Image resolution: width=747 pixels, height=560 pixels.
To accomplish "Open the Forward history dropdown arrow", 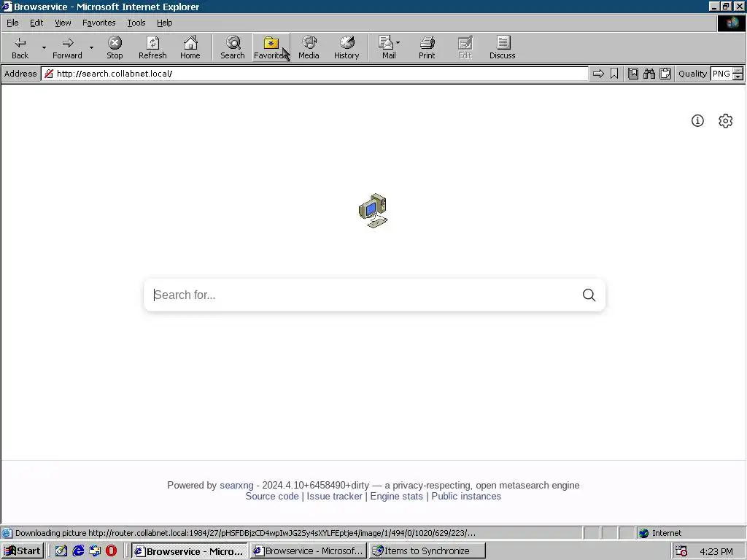I will click(91, 47).
